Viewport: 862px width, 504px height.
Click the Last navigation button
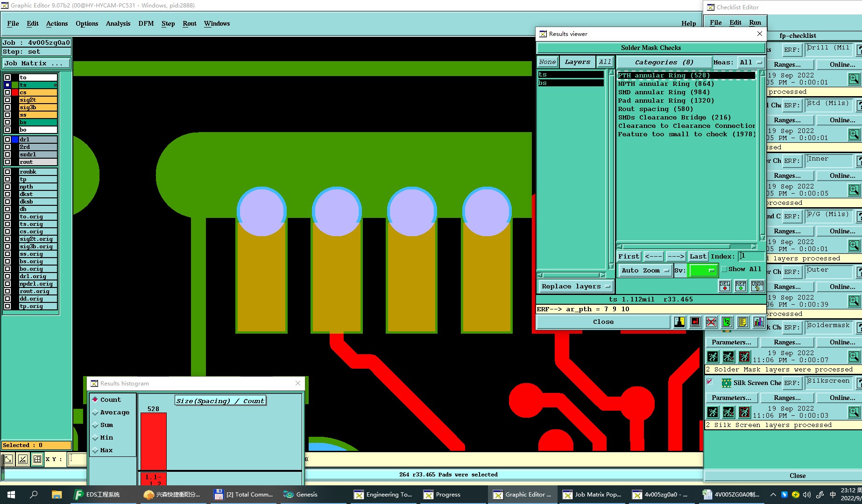698,257
